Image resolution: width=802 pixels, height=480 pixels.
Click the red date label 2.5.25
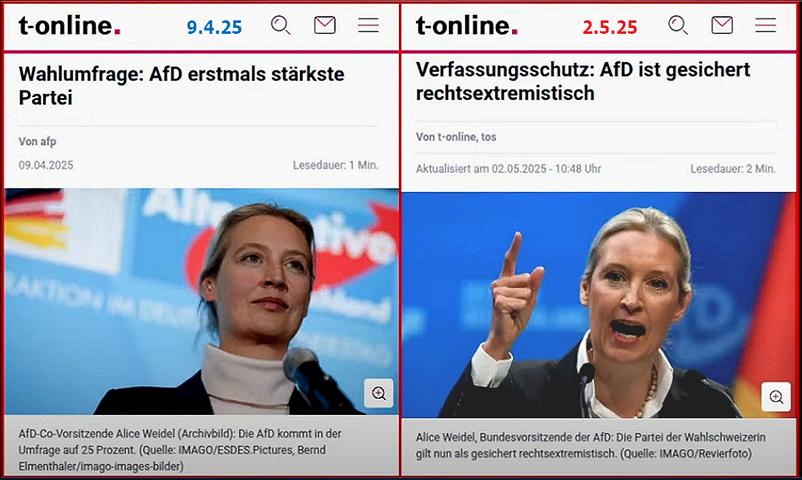pyautogui.click(x=610, y=27)
